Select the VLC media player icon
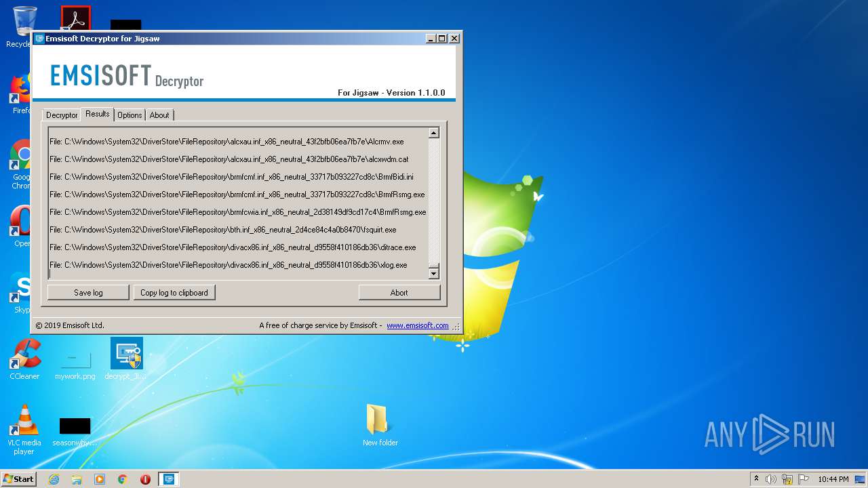The image size is (868, 488). point(24,430)
